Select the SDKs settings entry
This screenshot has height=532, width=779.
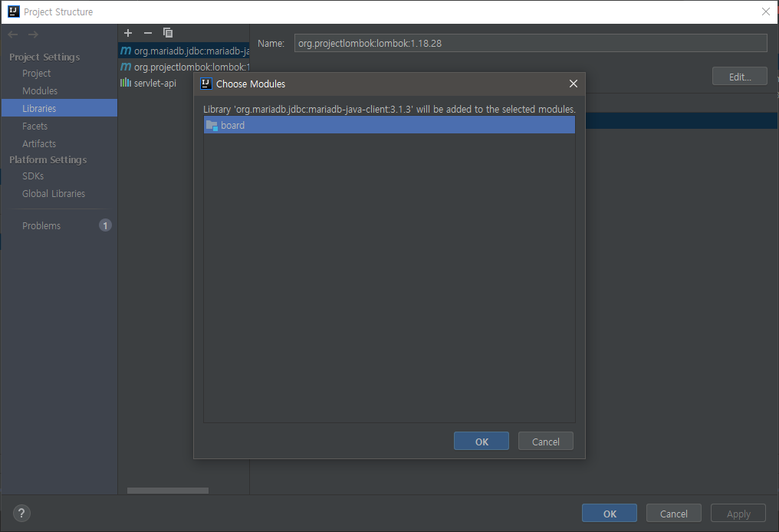(x=31, y=176)
